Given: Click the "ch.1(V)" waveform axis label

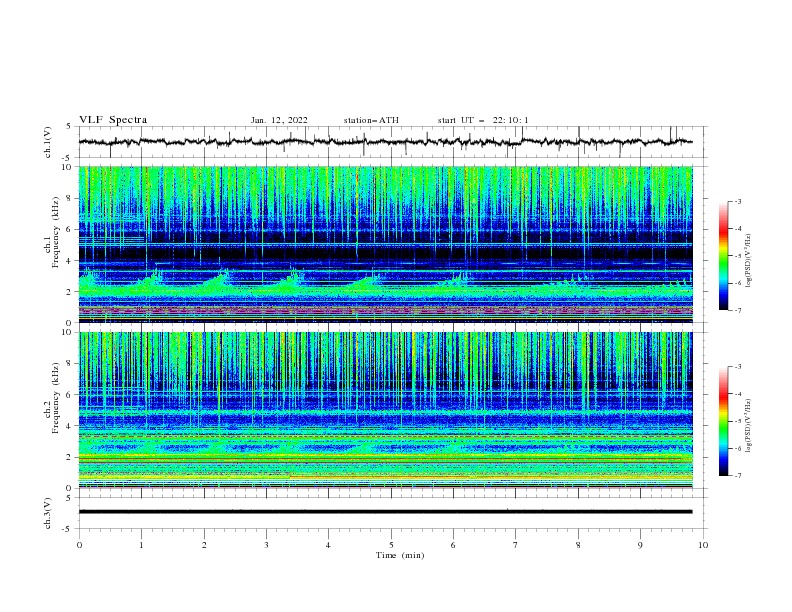Looking at the screenshot, I should point(48,142).
